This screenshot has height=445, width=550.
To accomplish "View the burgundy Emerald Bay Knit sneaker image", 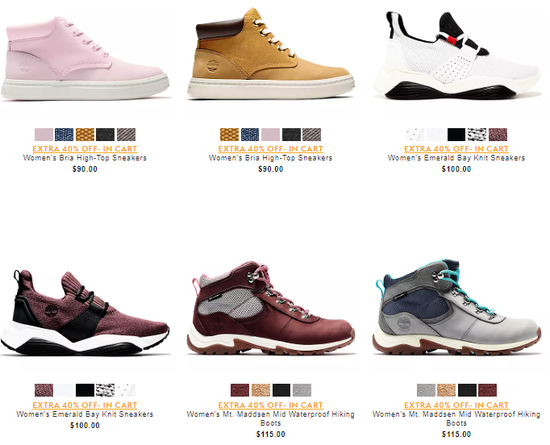I will [x=85, y=312].
